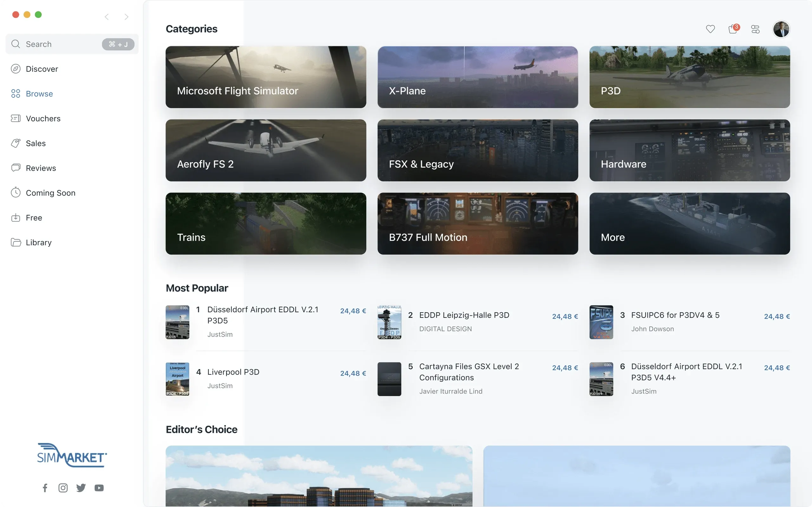Open SimMarket YouTube icon

tap(99, 488)
